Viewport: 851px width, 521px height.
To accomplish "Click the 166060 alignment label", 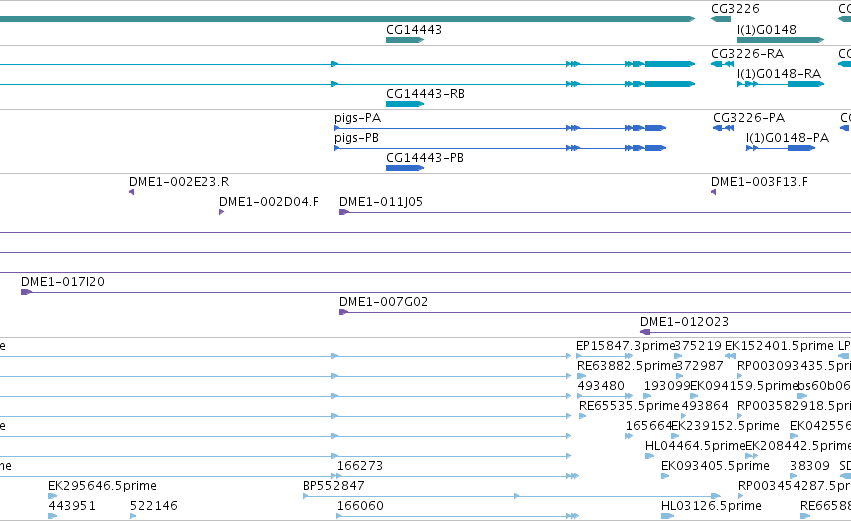I will 360,506.
